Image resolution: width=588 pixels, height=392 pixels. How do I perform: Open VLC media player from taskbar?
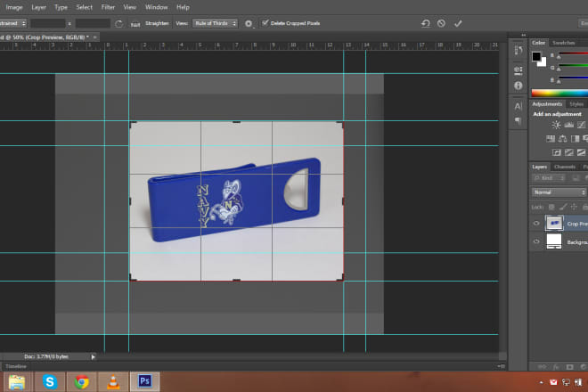click(113, 382)
